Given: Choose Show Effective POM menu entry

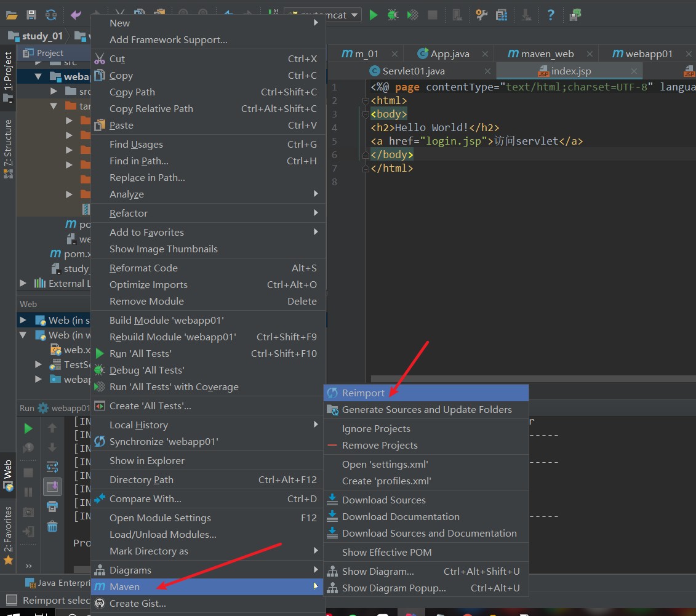Looking at the screenshot, I should coord(386,552).
